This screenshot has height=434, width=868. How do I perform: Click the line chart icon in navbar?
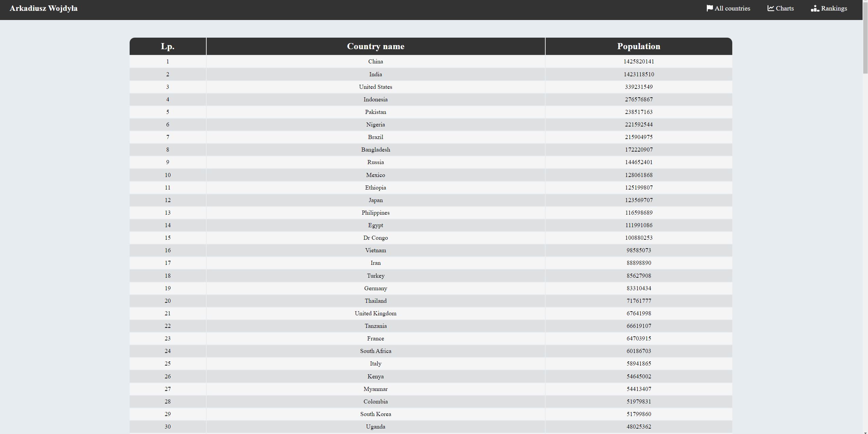[771, 8]
